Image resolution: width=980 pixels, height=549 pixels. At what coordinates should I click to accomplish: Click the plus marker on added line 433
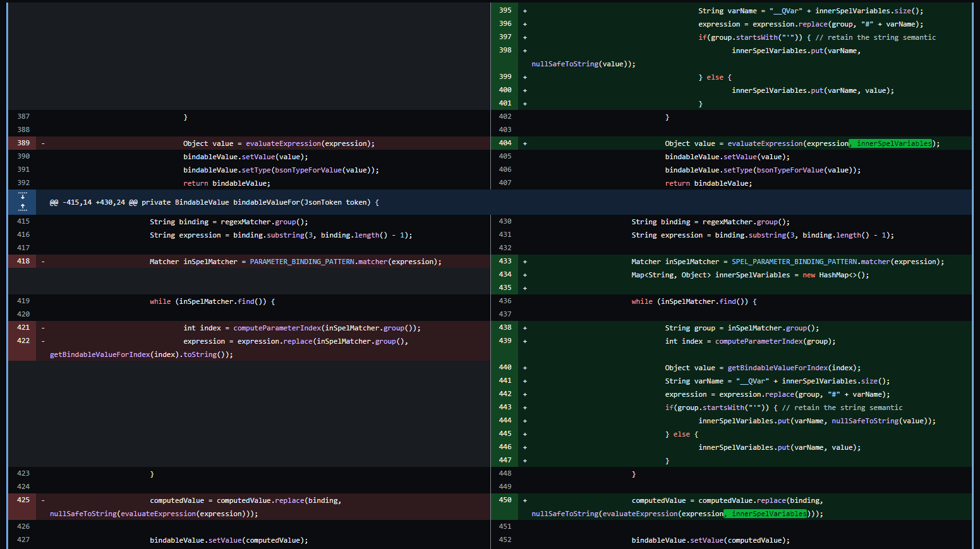[524, 261]
